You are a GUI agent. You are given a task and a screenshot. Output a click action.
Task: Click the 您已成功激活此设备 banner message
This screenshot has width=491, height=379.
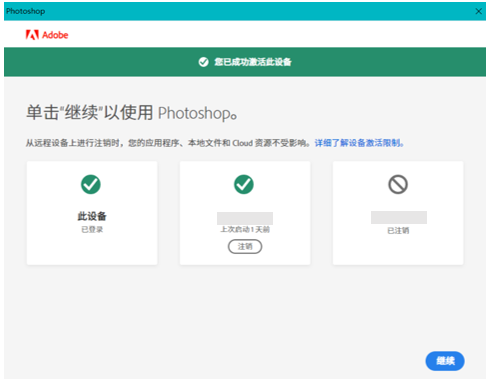(x=253, y=62)
